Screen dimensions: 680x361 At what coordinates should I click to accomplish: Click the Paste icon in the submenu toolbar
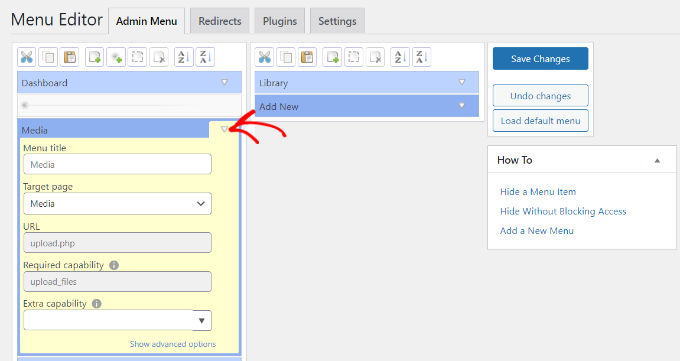pos(307,57)
